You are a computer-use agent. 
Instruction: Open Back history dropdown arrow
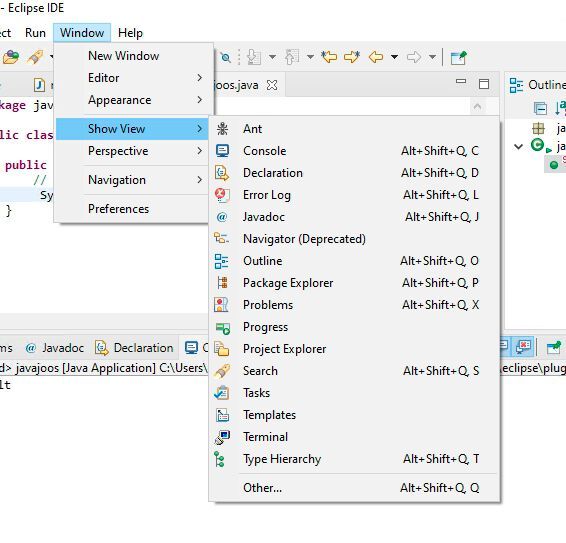coord(395,57)
